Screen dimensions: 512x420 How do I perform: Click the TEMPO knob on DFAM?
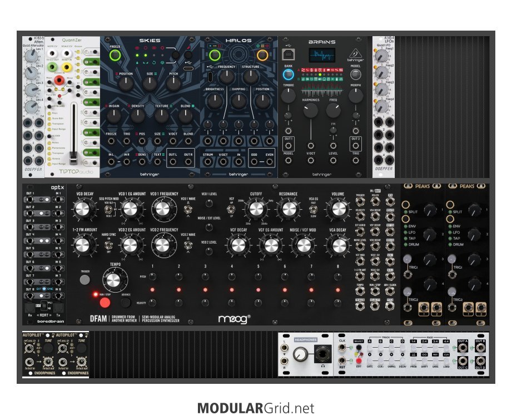[x=113, y=280]
